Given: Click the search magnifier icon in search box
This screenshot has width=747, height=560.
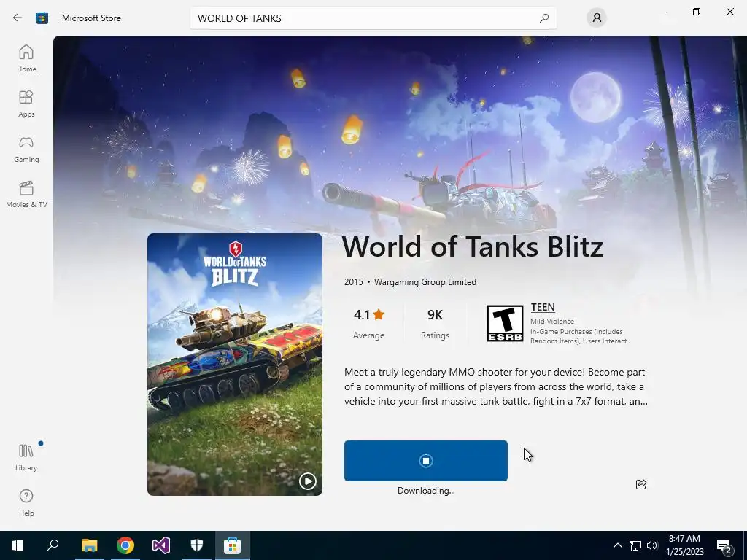Looking at the screenshot, I should coord(544,18).
